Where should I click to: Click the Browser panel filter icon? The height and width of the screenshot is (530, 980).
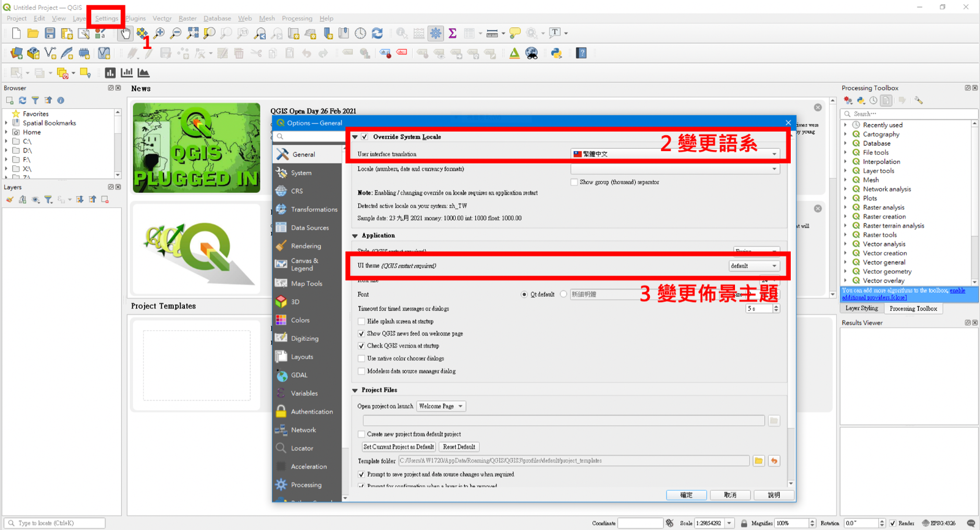(x=35, y=100)
